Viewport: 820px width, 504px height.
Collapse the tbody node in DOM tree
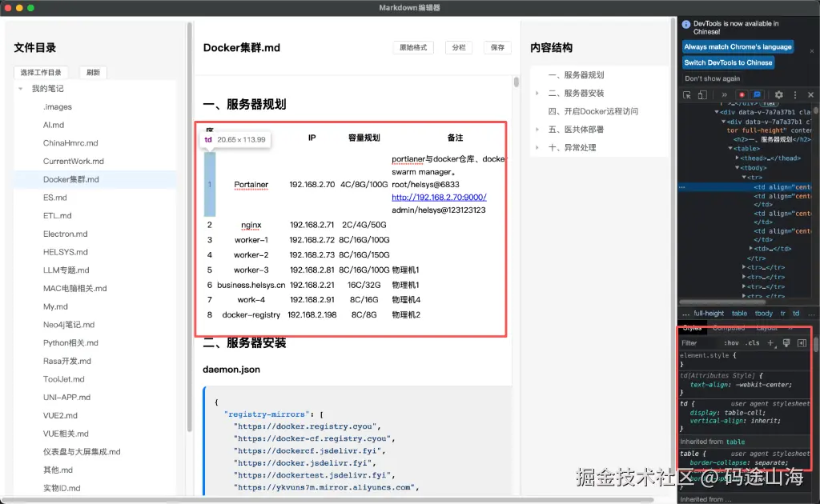click(x=738, y=168)
